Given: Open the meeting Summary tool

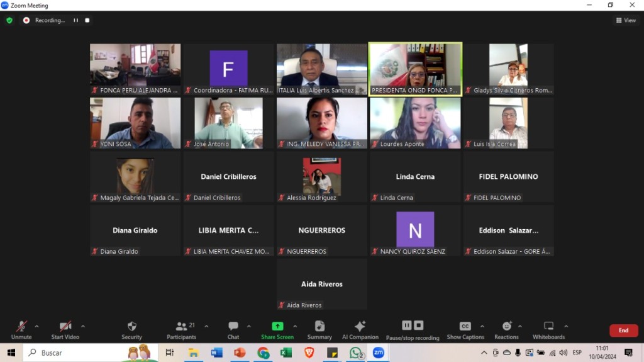Looking at the screenshot, I should point(319,329).
